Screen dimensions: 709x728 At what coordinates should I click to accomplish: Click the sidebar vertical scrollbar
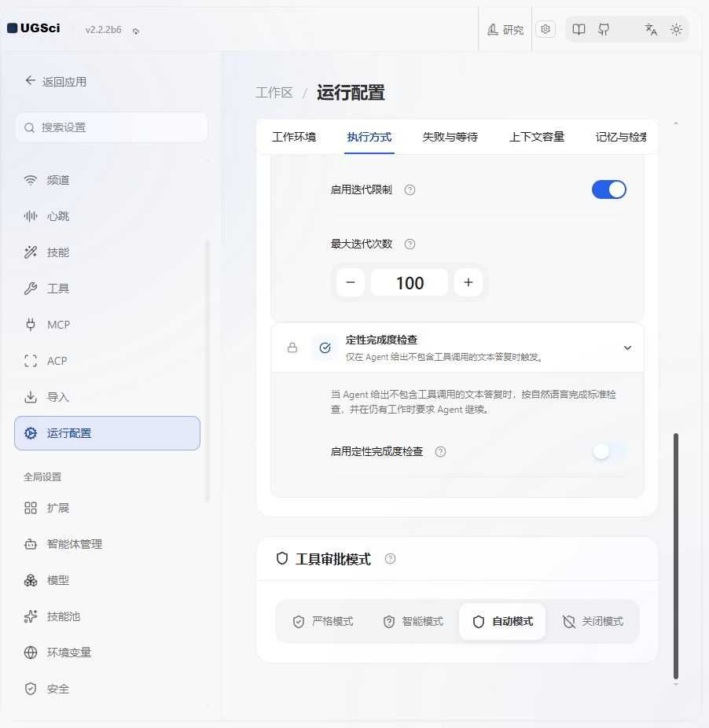[208, 370]
